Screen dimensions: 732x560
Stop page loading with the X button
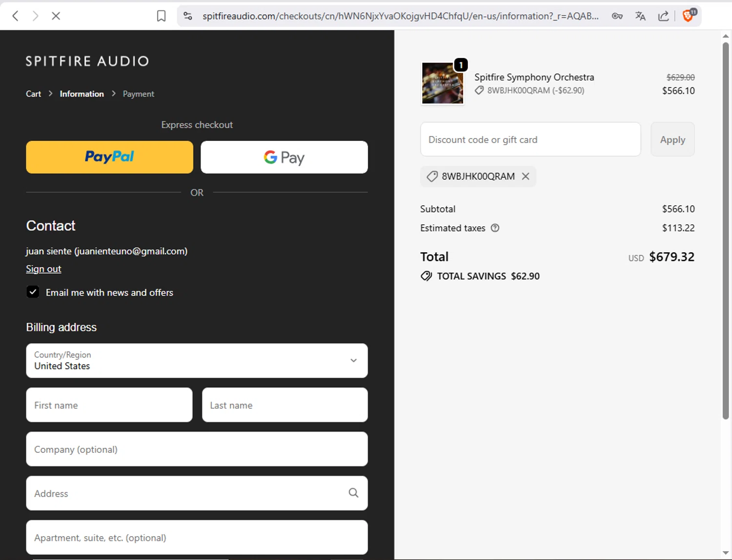coord(56,16)
